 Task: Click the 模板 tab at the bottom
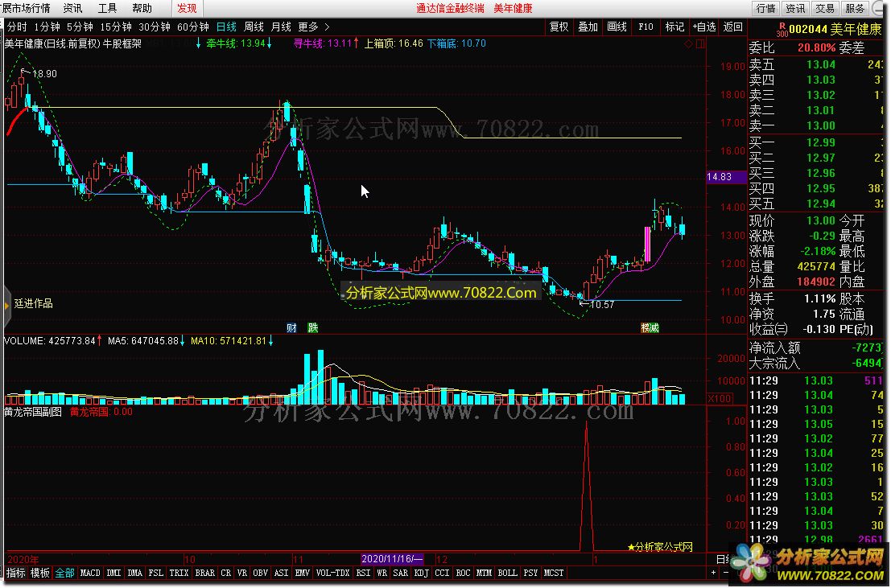(x=39, y=573)
